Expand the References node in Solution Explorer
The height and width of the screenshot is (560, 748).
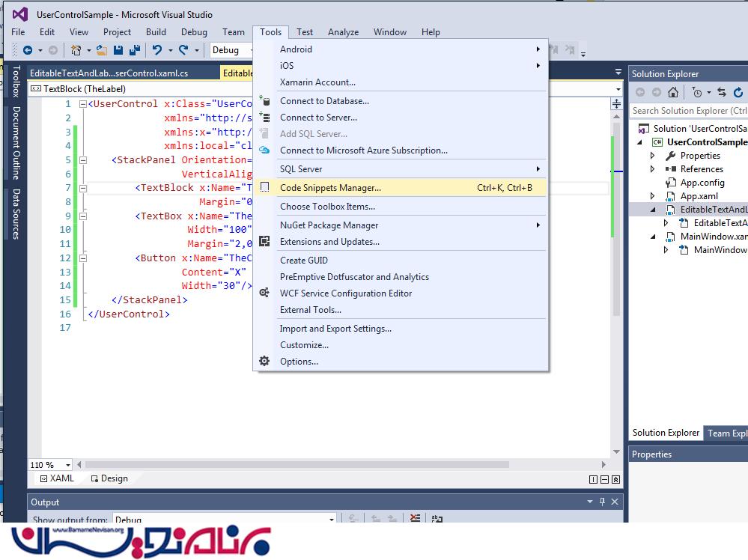652,169
